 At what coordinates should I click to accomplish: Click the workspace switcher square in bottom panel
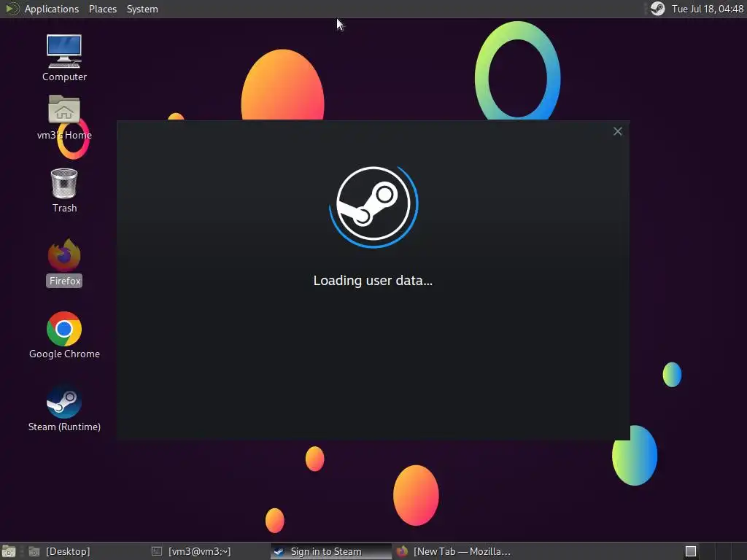pyautogui.click(x=690, y=551)
